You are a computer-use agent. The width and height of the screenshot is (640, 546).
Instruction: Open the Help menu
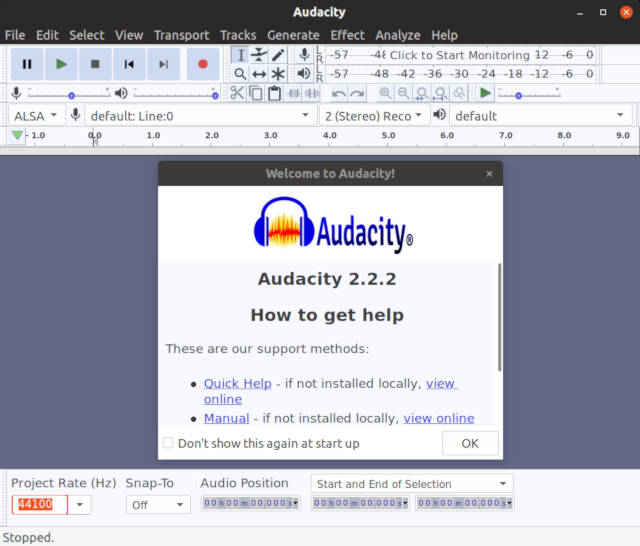(444, 35)
